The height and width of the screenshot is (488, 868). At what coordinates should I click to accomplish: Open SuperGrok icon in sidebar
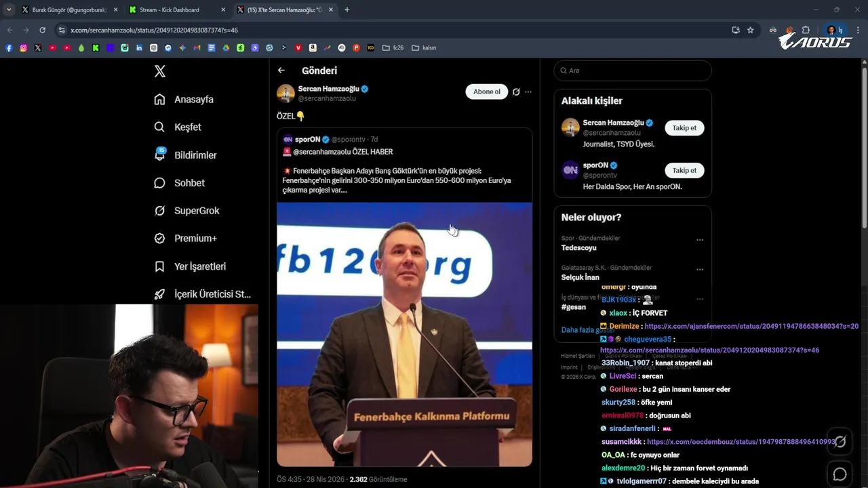(x=159, y=211)
